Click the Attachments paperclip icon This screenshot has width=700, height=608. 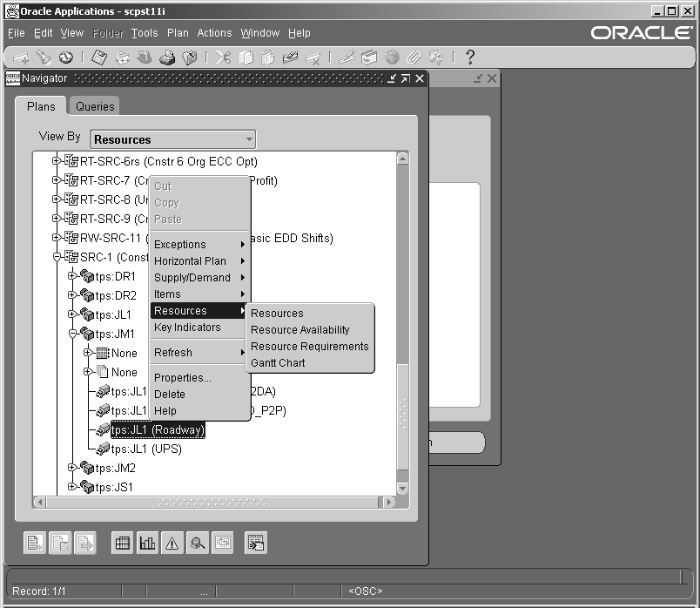coord(414,57)
